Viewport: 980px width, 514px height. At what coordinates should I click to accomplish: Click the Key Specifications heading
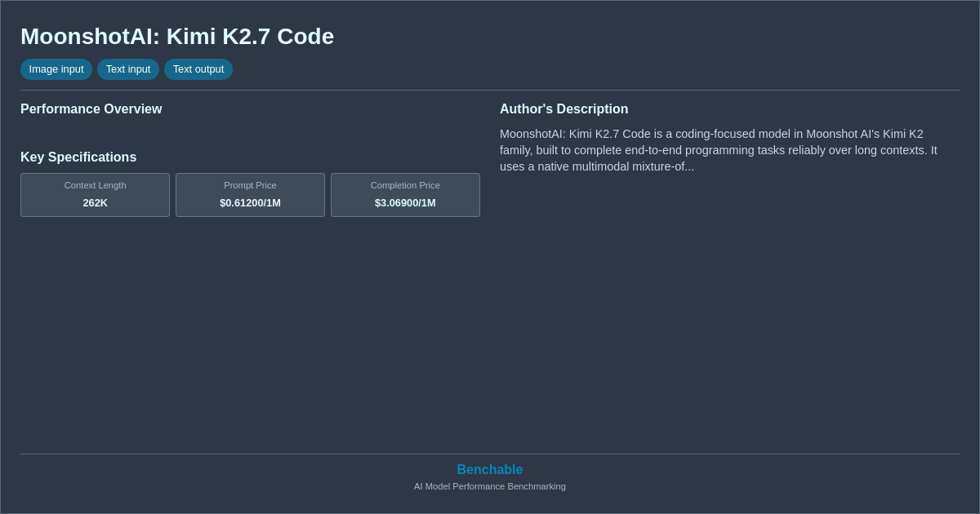coord(78,157)
